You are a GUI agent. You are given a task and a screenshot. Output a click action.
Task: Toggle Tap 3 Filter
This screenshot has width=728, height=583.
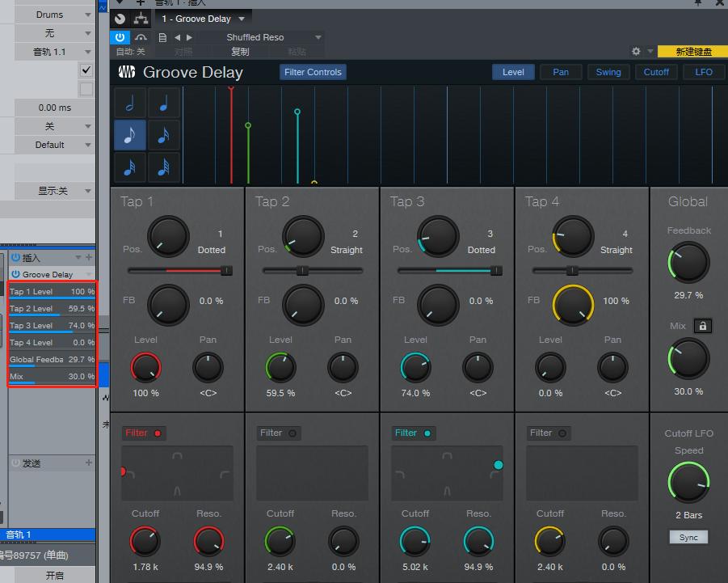coord(413,433)
